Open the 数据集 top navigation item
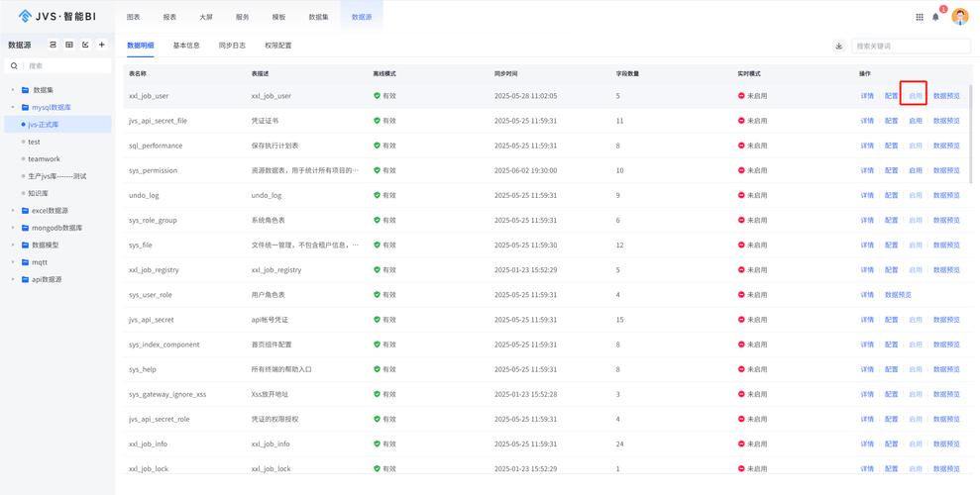The width and height of the screenshot is (980, 495). click(318, 17)
